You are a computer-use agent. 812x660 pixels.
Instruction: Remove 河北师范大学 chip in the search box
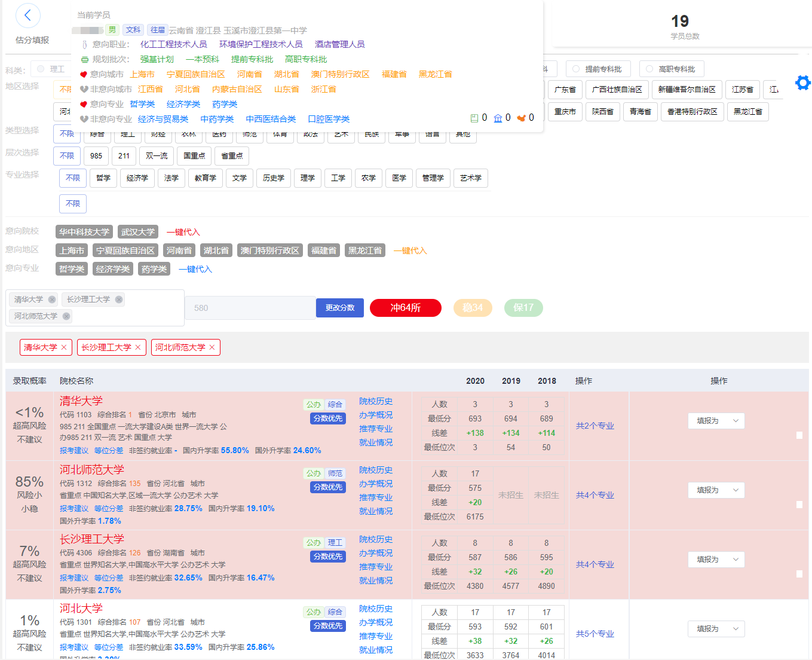pos(66,316)
